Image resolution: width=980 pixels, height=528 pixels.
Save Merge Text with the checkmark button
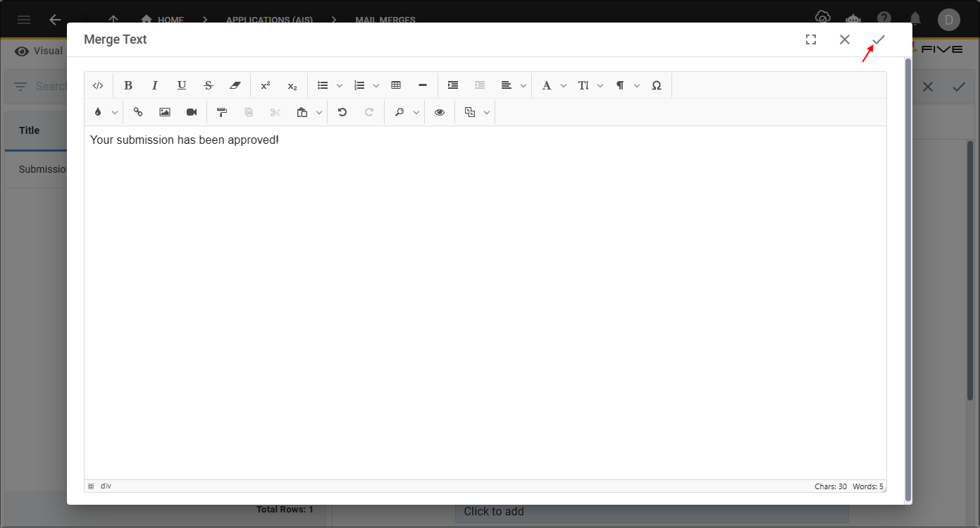[x=879, y=39]
